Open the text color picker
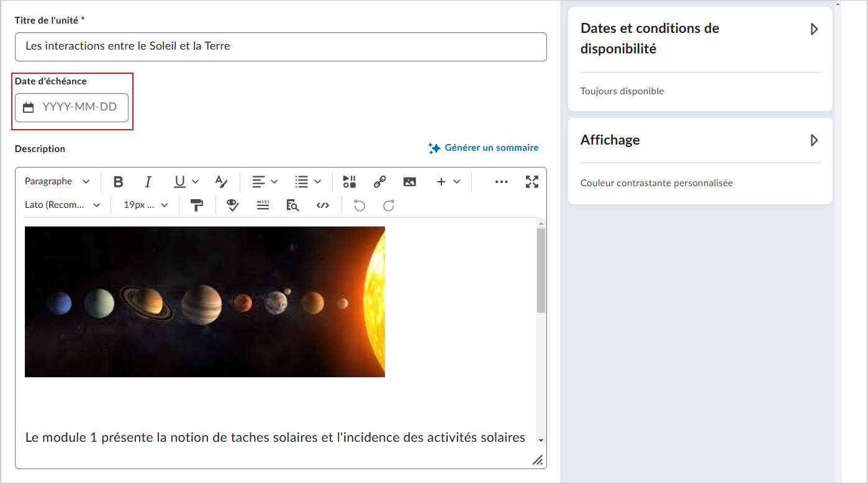 221,182
